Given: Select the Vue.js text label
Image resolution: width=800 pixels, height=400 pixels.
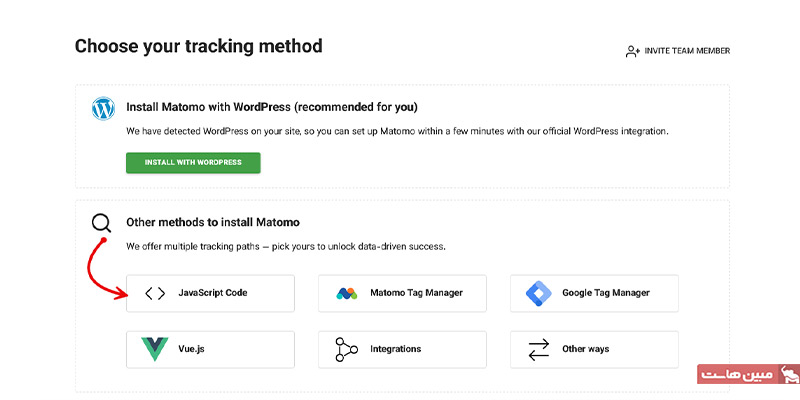Looking at the screenshot, I should point(192,349).
